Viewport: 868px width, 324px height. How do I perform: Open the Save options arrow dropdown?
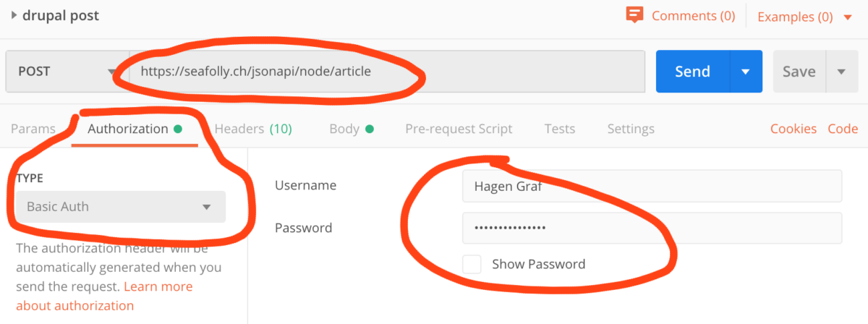coord(841,72)
